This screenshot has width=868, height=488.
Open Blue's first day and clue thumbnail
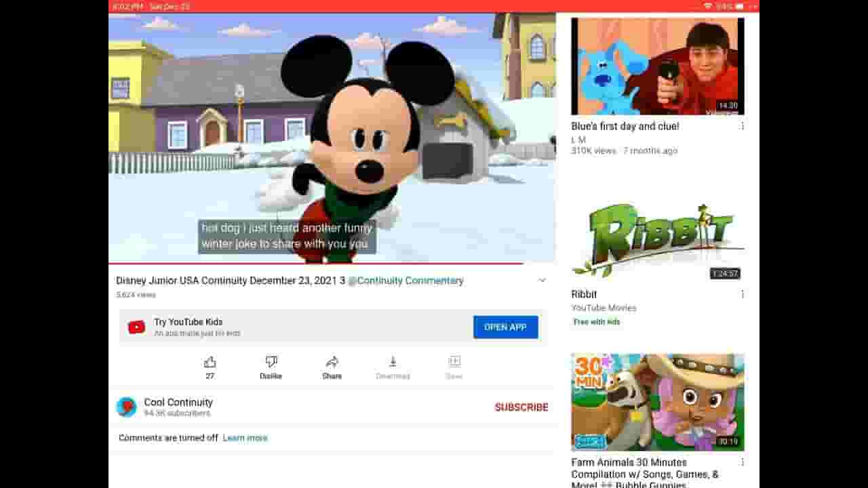[x=658, y=66]
